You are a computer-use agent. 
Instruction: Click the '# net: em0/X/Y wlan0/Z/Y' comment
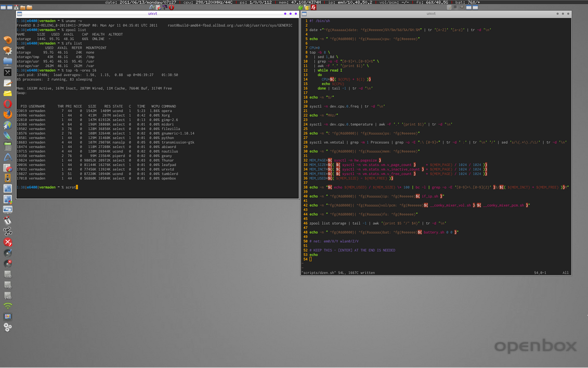tap(334, 242)
